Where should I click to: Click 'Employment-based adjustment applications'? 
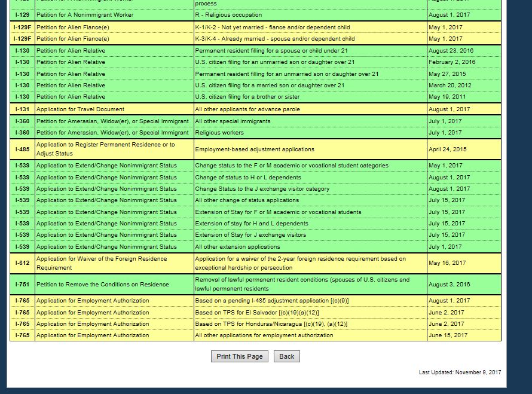(255, 149)
